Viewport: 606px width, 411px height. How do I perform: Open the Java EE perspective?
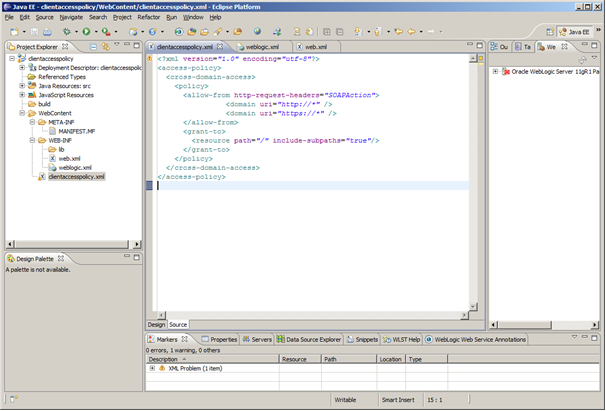click(579, 32)
